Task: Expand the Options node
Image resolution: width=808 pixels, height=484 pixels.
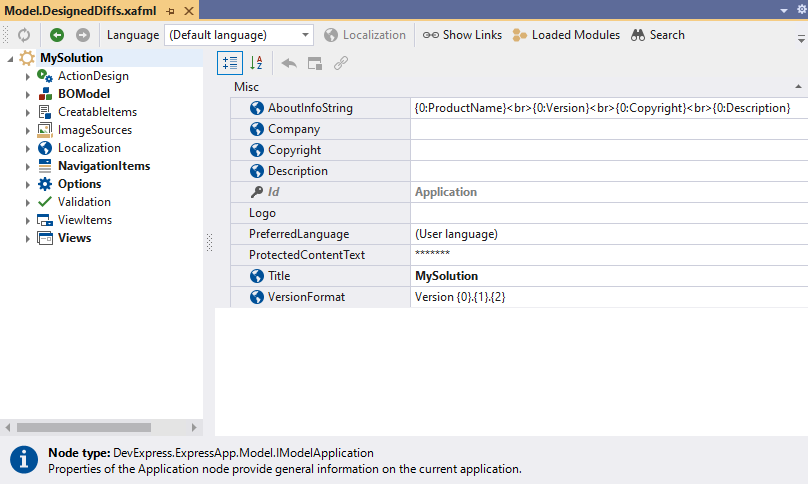Action: pos(28,185)
